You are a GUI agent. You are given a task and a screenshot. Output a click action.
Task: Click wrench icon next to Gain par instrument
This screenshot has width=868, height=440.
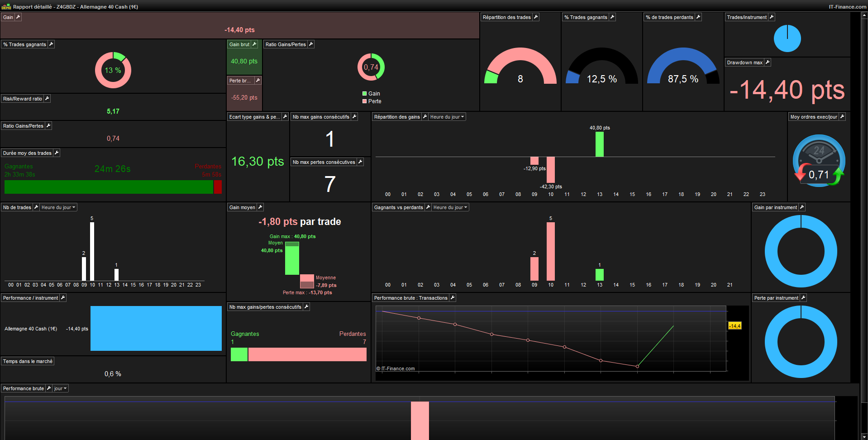pos(802,207)
